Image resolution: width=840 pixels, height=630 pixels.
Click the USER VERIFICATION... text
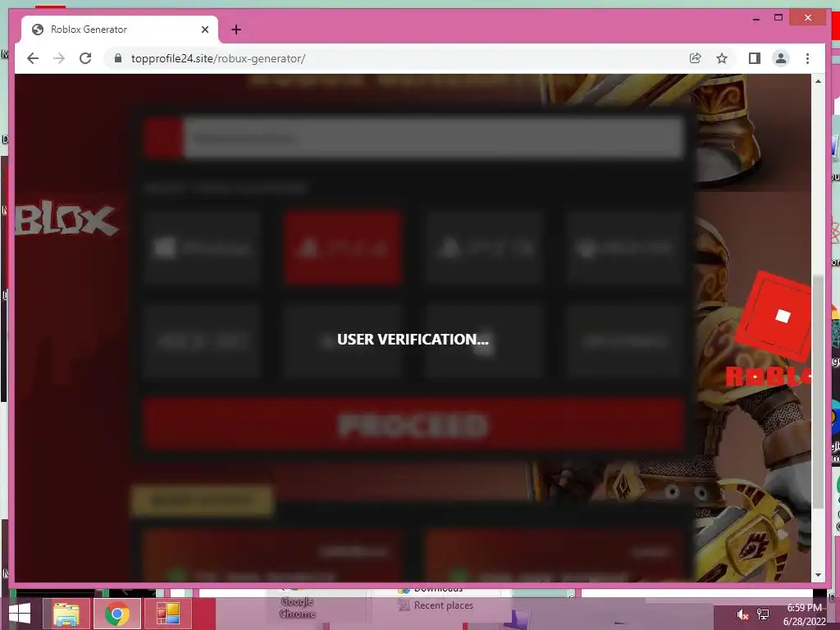click(413, 339)
